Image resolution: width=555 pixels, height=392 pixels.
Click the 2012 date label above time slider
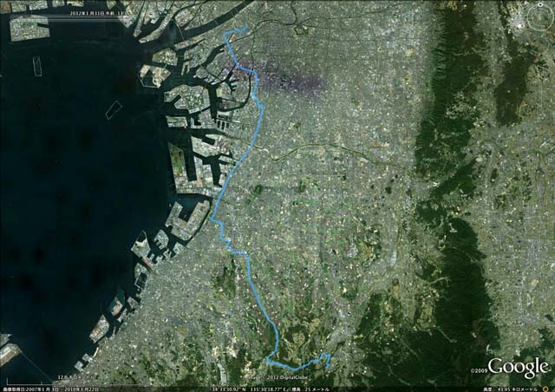tap(98, 13)
